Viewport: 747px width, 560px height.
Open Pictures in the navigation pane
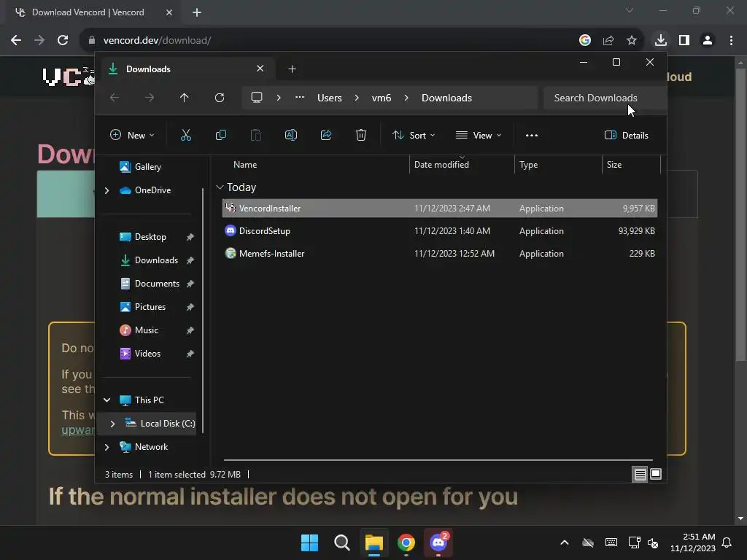150,307
